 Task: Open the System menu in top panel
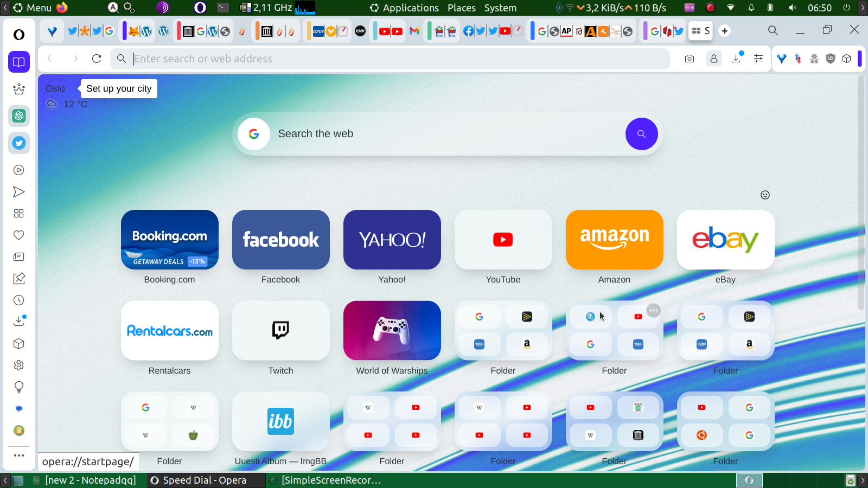click(500, 8)
